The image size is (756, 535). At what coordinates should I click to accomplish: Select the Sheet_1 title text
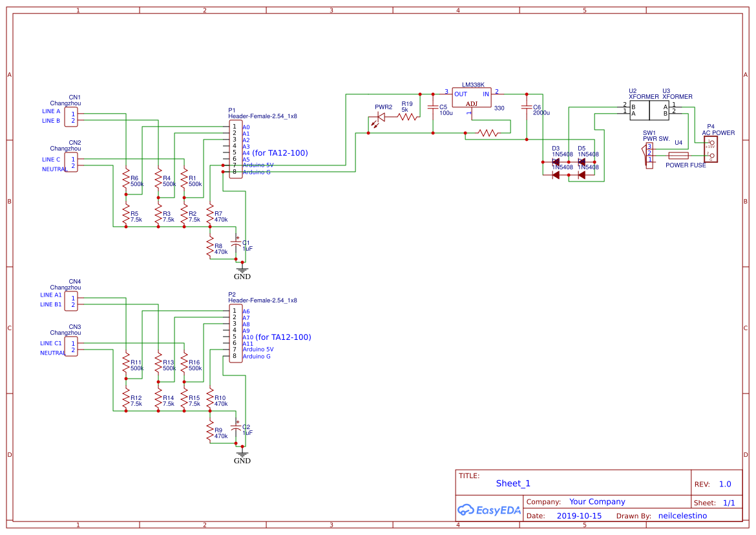pos(512,483)
